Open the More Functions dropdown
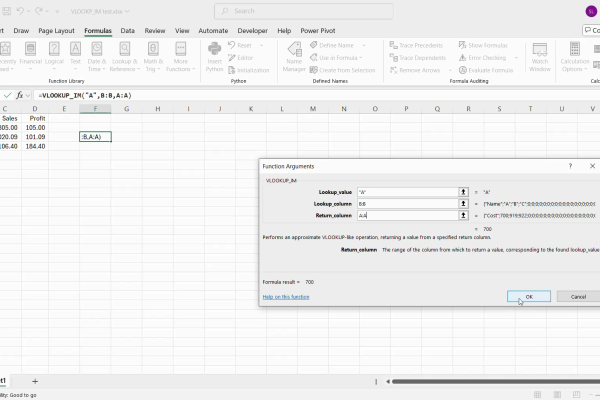The height and width of the screenshot is (400, 600). click(x=181, y=58)
